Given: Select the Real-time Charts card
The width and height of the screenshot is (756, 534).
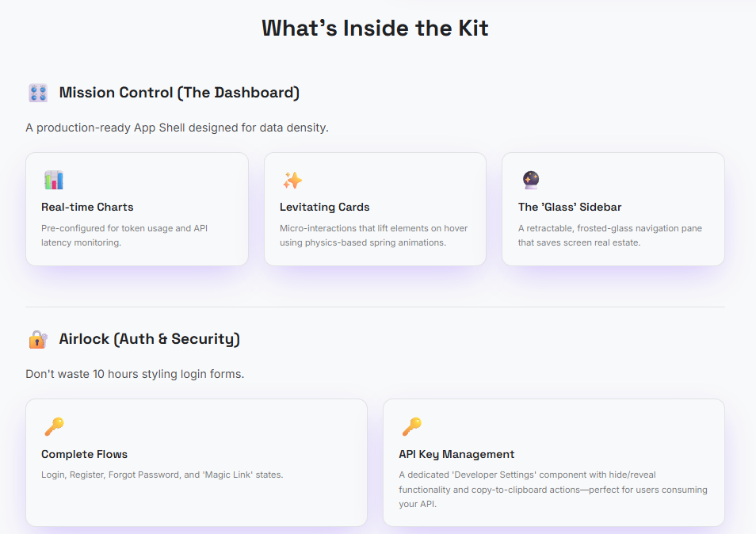Looking at the screenshot, I should click(x=136, y=208).
